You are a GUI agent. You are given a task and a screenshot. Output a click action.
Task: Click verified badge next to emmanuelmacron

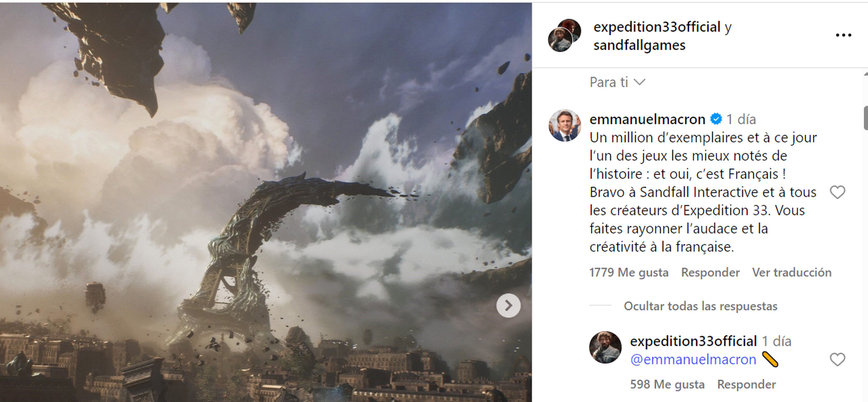coord(716,119)
